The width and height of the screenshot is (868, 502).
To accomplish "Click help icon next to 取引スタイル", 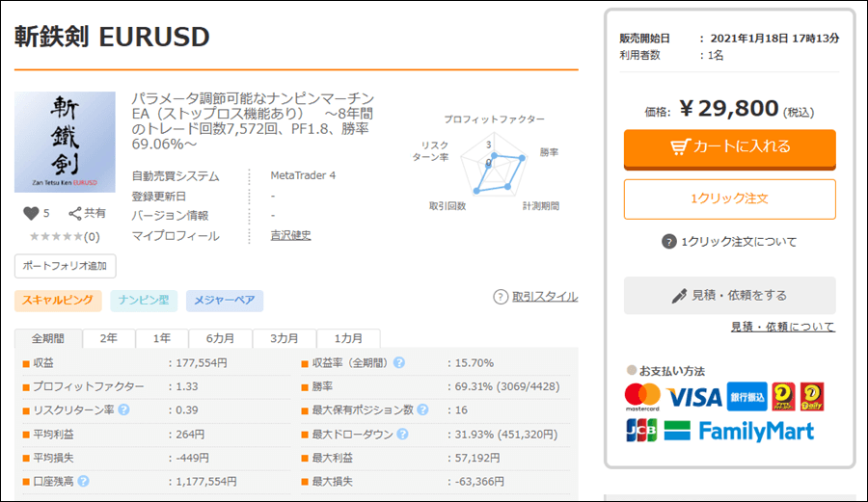I will tap(501, 297).
